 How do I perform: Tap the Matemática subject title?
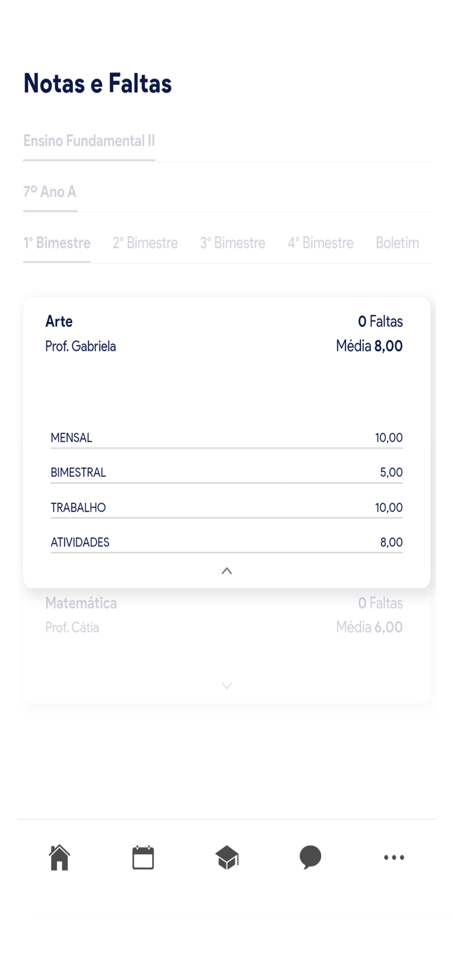tap(81, 603)
